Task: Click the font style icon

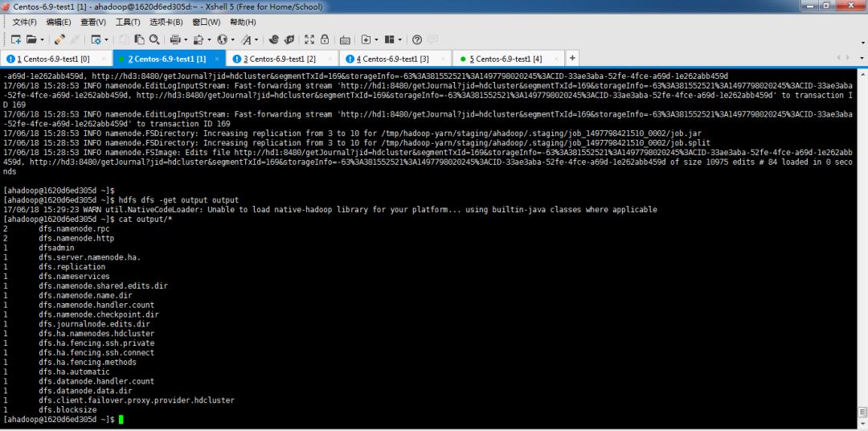Action: [x=246, y=39]
